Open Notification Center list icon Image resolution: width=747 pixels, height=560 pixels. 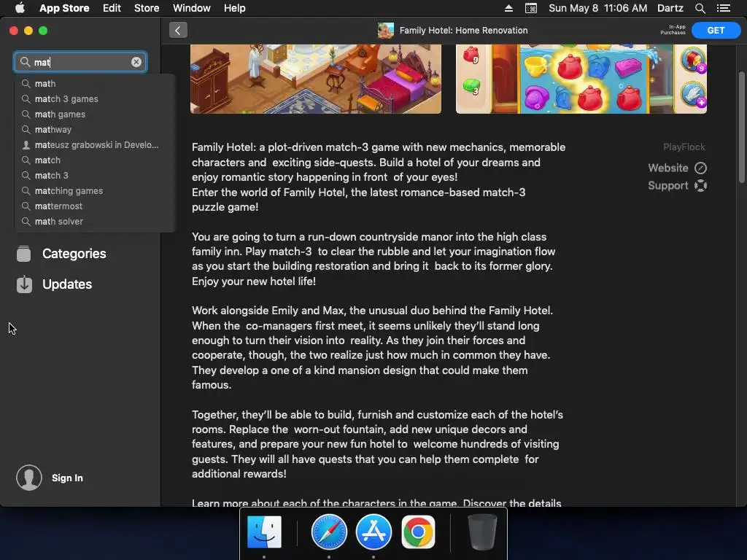723,8
